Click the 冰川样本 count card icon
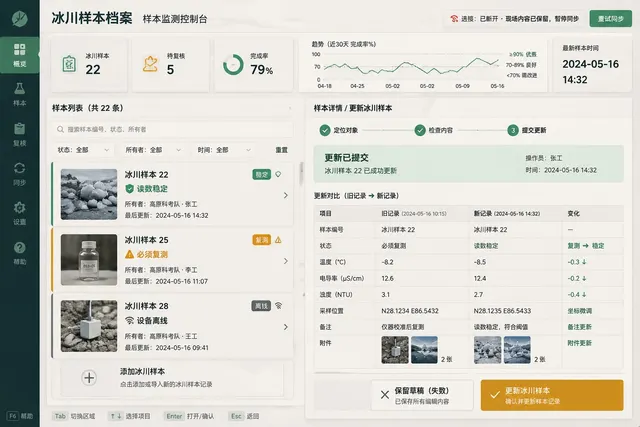 (x=69, y=64)
